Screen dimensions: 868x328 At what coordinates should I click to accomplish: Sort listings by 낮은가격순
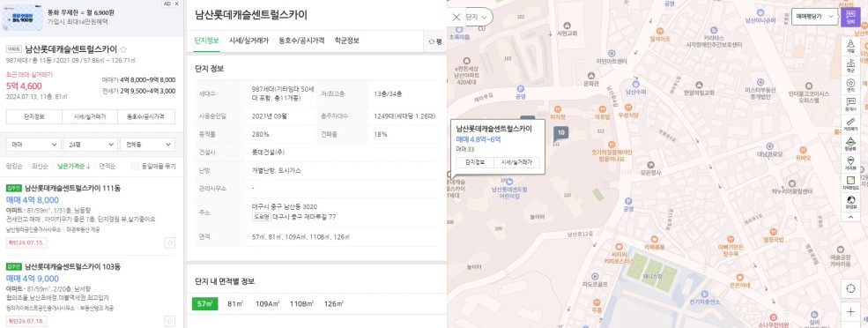click(74, 167)
